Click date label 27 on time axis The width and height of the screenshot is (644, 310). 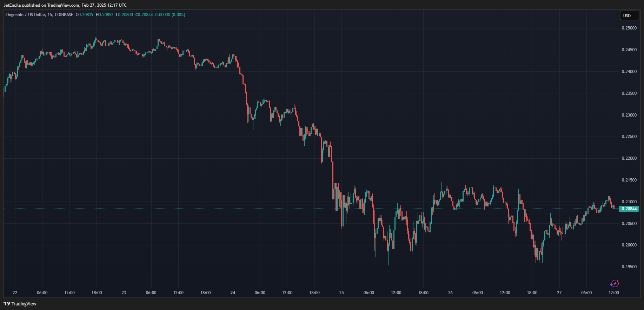click(x=559, y=293)
